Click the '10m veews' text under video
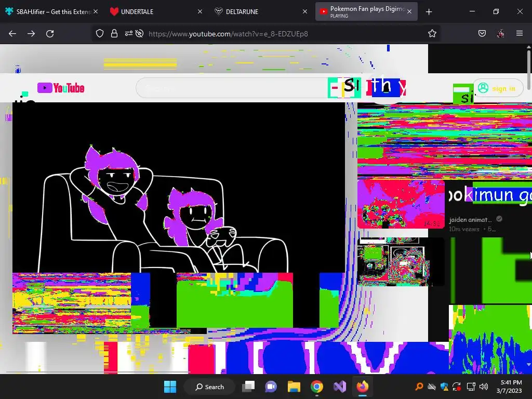Screen dimensions: 532x399 tap(464, 229)
